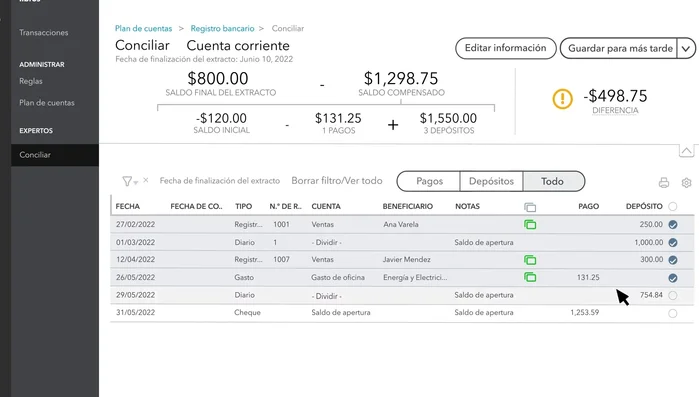The width and height of the screenshot is (699, 397).
Task: Click the date 26/05/2022
Action: (x=136, y=277)
